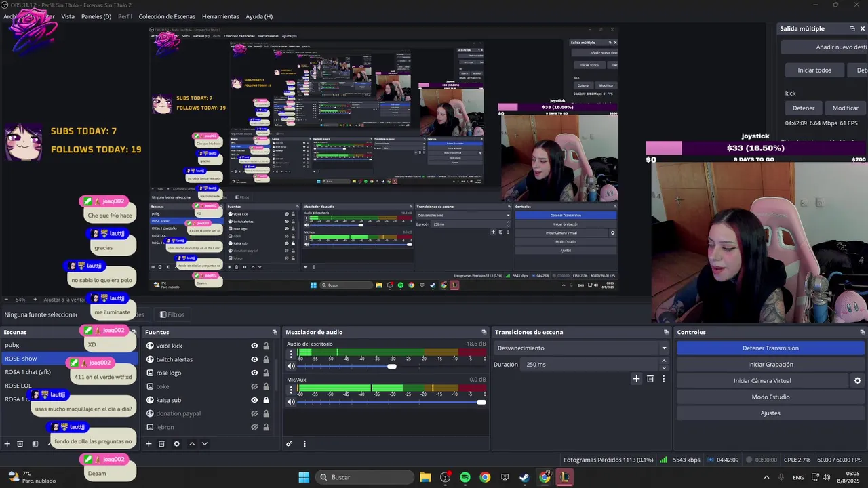Image resolution: width=868 pixels, height=488 pixels.
Task: Pop out Transiciones de escena dock
Action: click(666, 332)
